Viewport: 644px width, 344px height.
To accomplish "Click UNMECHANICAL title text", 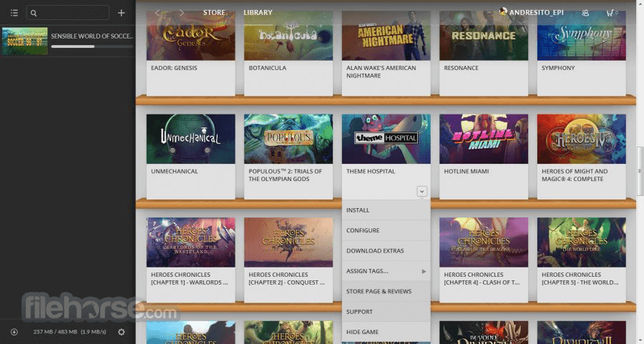I will click(x=174, y=171).
